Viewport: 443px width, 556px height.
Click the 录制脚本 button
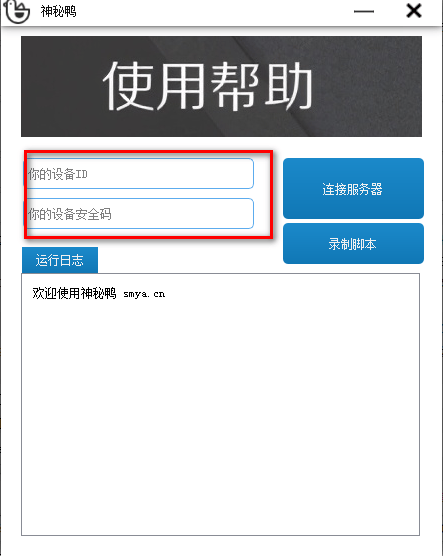click(x=353, y=244)
